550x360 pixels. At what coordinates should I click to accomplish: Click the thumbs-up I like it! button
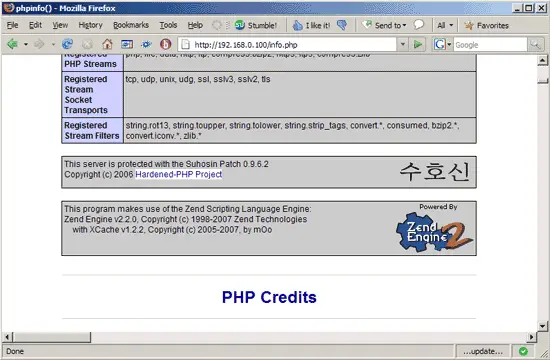pyautogui.click(x=311, y=25)
